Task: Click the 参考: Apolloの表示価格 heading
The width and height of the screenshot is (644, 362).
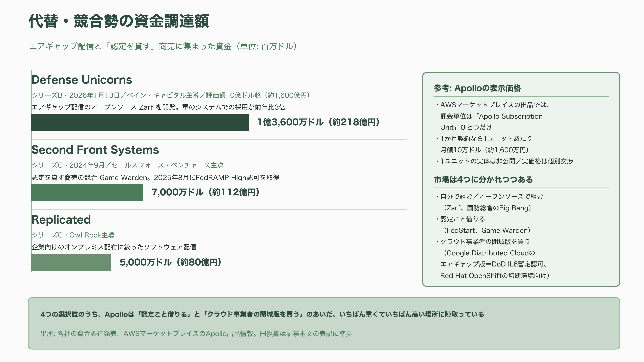Action: pos(477,88)
